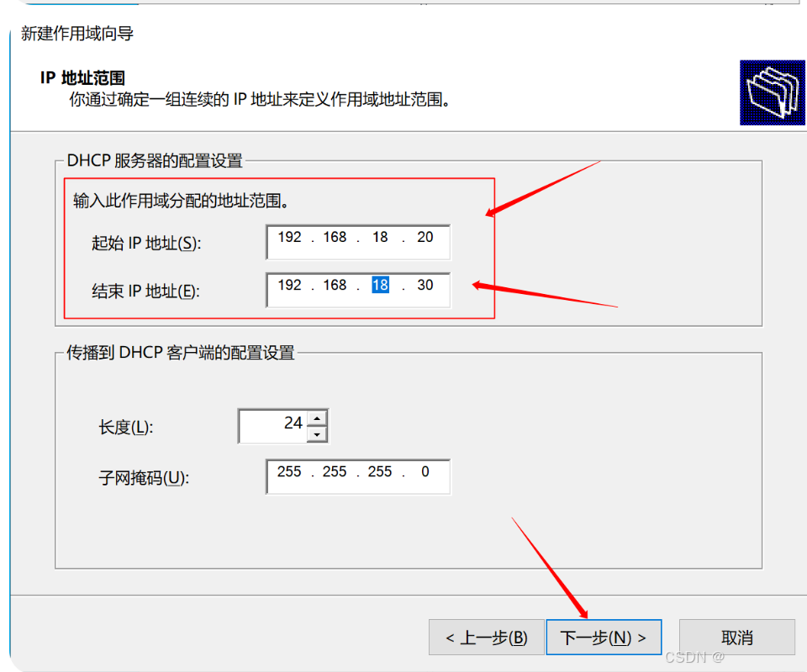Select first octet 192 of end IP

[290, 285]
